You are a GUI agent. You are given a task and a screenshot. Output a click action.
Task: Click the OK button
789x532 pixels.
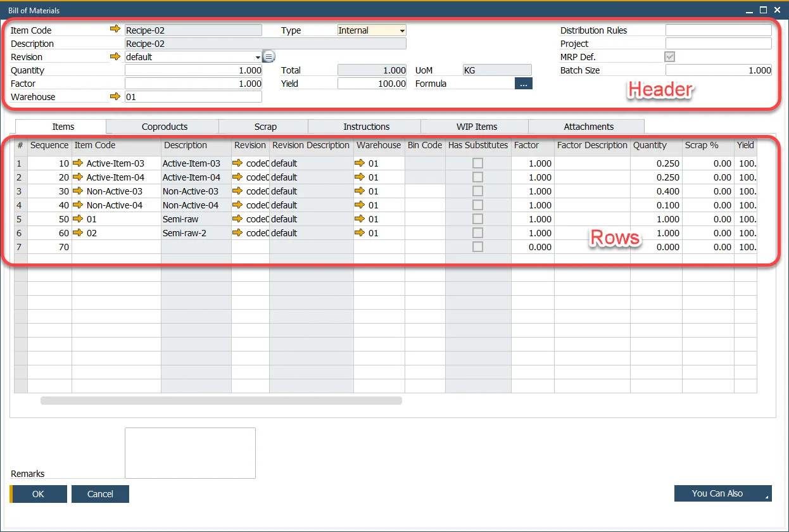coord(37,493)
